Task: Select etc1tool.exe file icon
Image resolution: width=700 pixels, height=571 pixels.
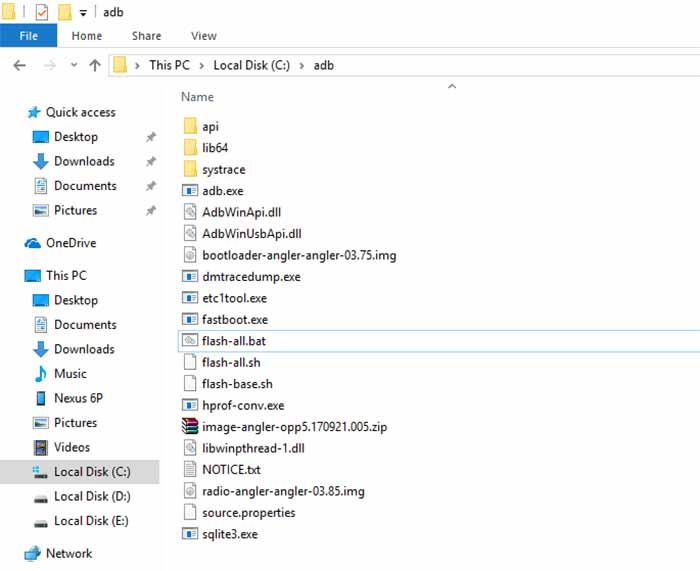Action: (190, 298)
